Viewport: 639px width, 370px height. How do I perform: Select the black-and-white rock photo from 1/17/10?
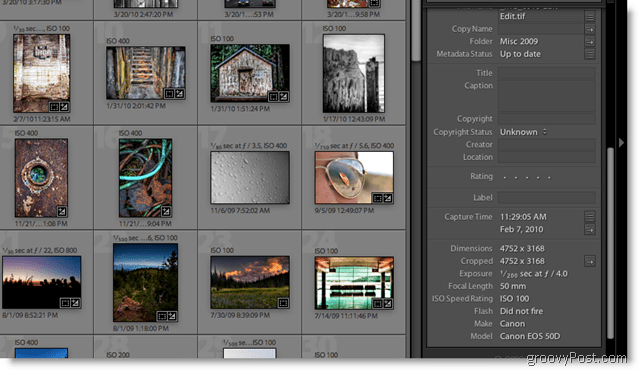coord(354,73)
